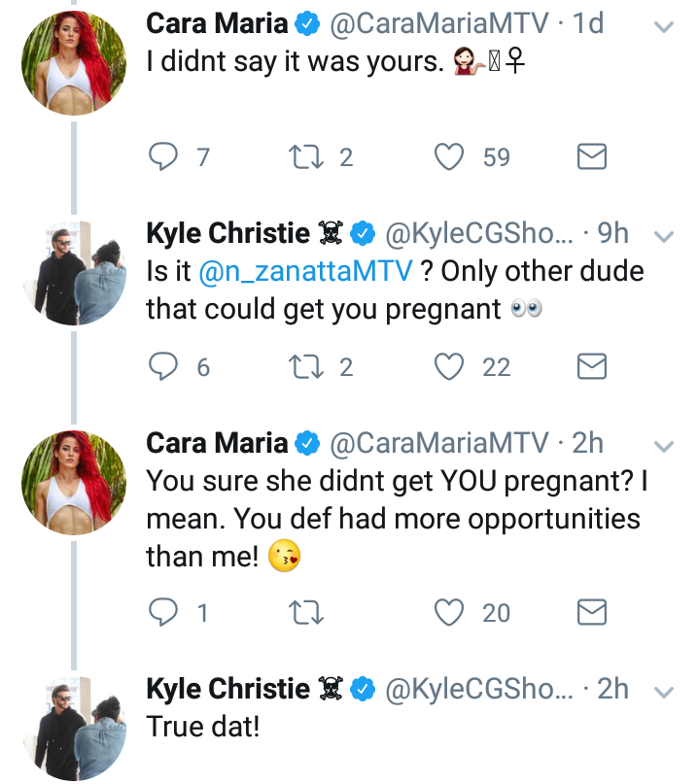Share Kyle's pregnant tweet via message envelope
The height and width of the screenshot is (784, 698).
pos(592,366)
